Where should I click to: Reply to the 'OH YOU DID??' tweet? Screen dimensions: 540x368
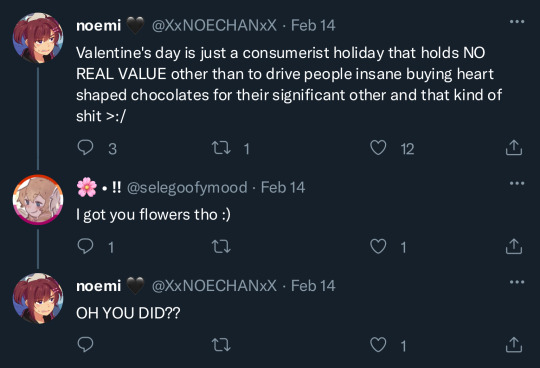(x=85, y=345)
